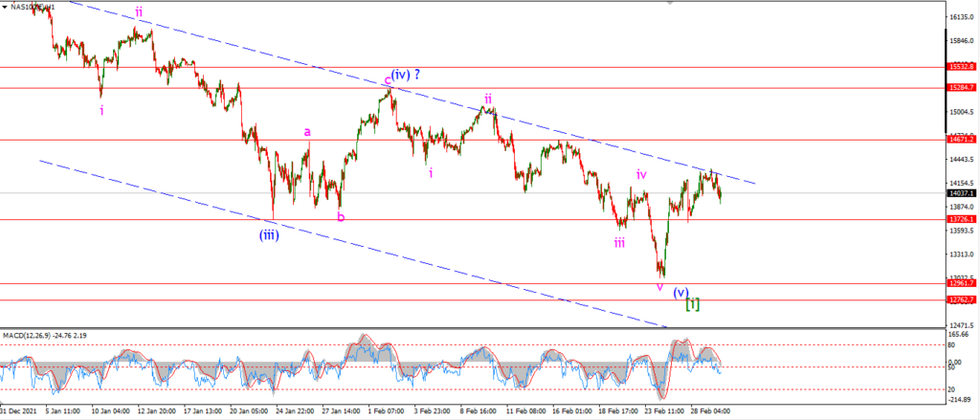The image size is (980, 420).
Task: Click the magenta 'b' wave label
Action: (341, 217)
